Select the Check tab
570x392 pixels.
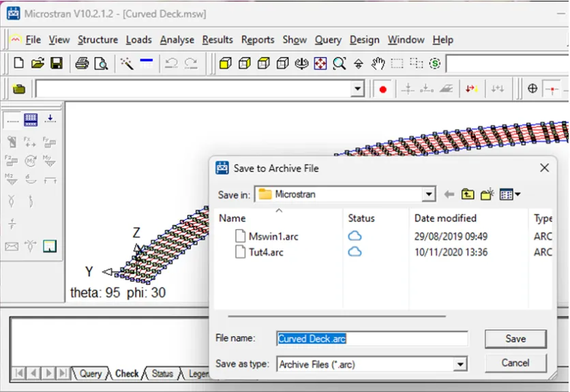click(127, 374)
